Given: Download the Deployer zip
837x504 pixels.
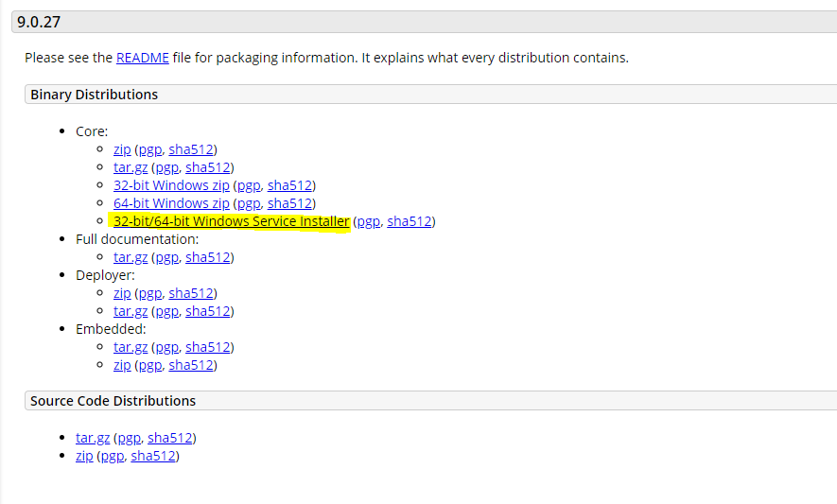Looking at the screenshot, I should tap(122, 293).
